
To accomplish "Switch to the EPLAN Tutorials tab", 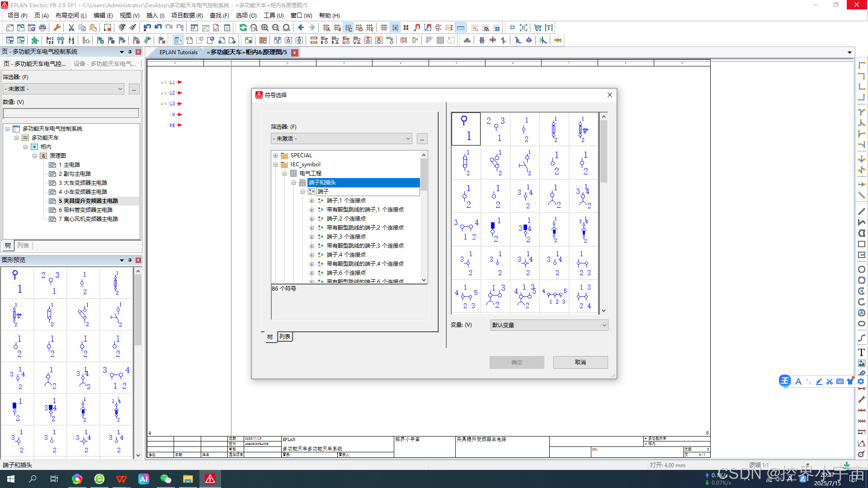I will 178,52.
